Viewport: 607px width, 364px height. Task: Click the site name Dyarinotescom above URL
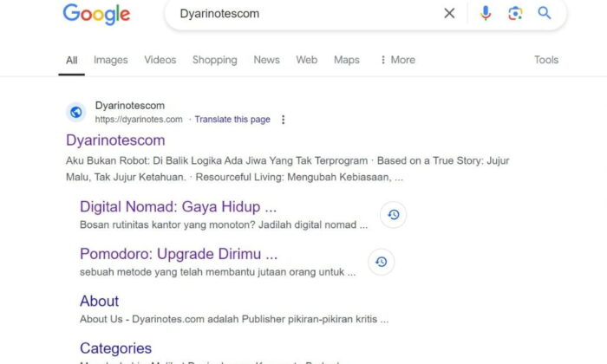tap(130, 106)
